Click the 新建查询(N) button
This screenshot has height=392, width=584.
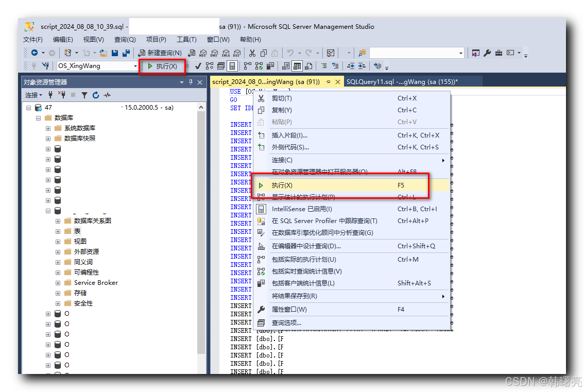click(160, 53)
